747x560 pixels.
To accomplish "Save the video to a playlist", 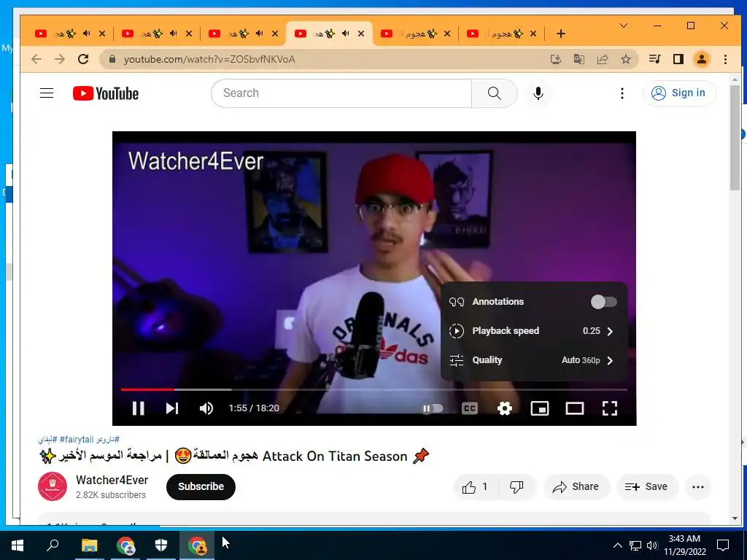I will coord(646,486).
